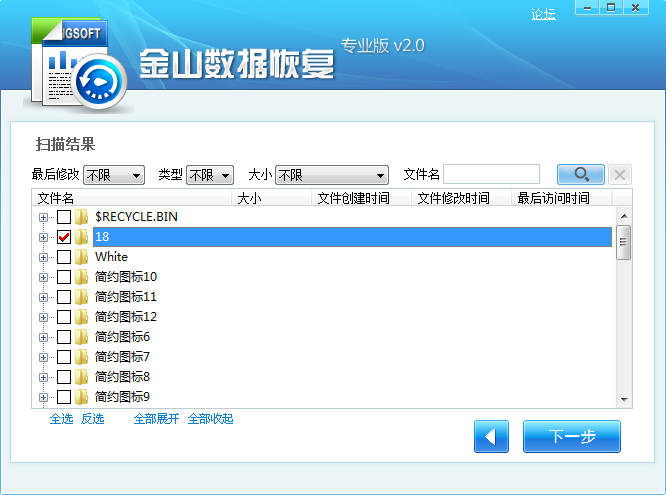Click the 简约图标6 folder icon
Image resolution: width=666 pixels, height=495 pixels.
(82, 337)
